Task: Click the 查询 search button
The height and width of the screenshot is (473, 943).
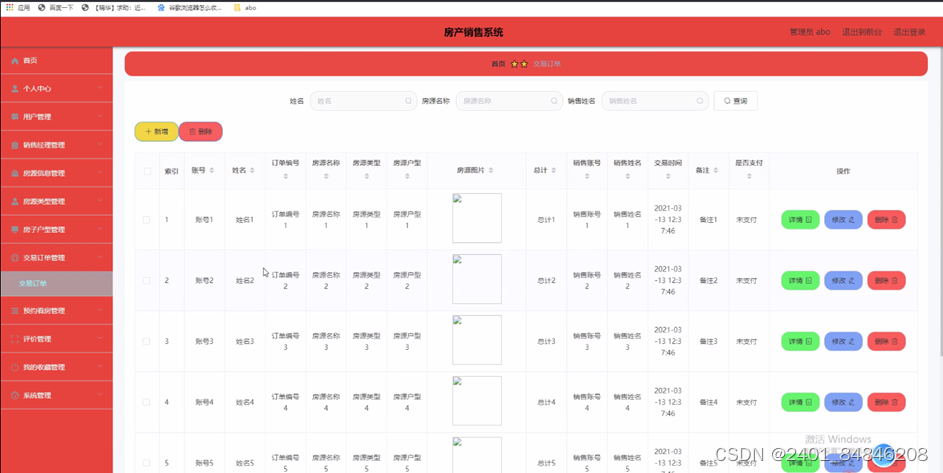Action: point(736,101)
